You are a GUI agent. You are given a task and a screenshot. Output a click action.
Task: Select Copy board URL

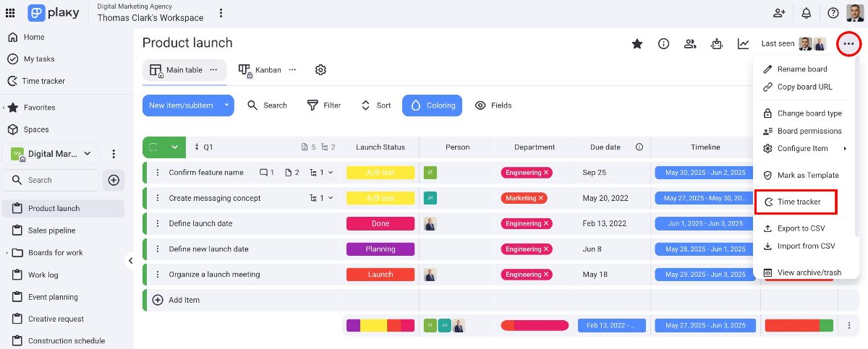[x=804, y=87]
